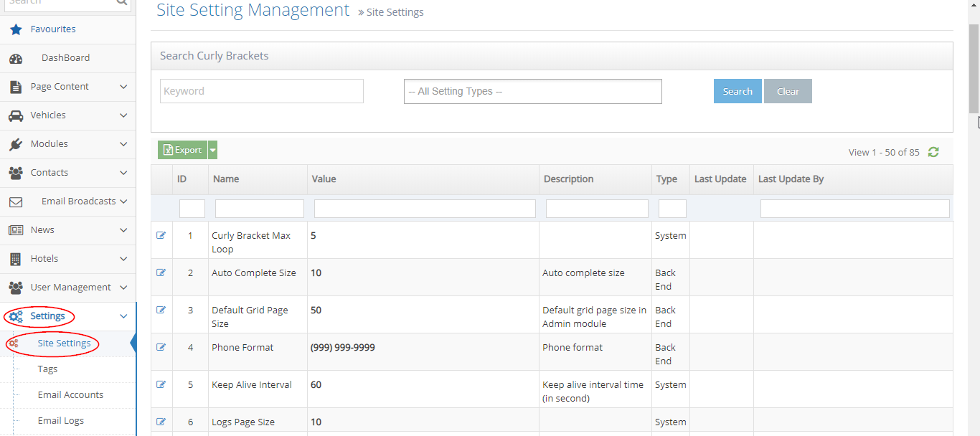Click the page vertical scrollbar thumb

pos(974,68)
